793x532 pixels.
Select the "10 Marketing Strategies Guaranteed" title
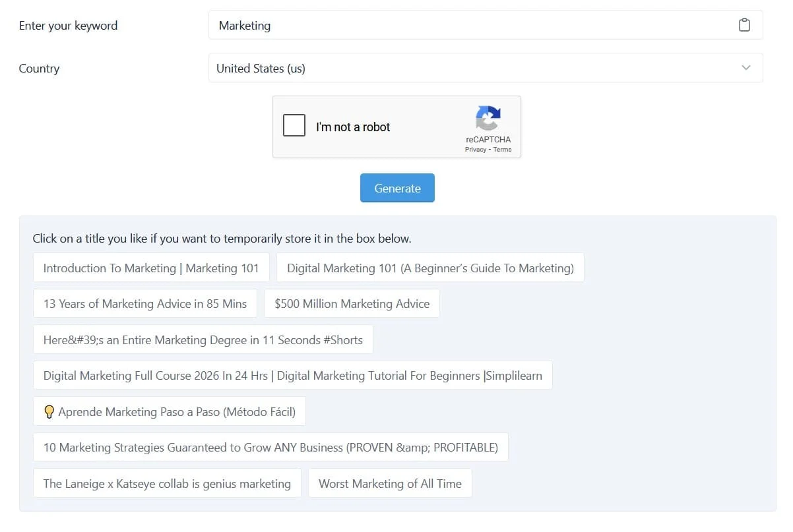[270, 447]
